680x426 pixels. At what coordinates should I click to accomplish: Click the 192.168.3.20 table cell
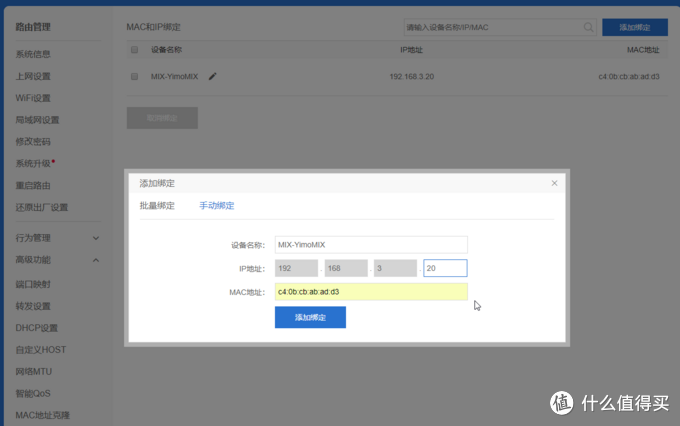tap(412, 76)
